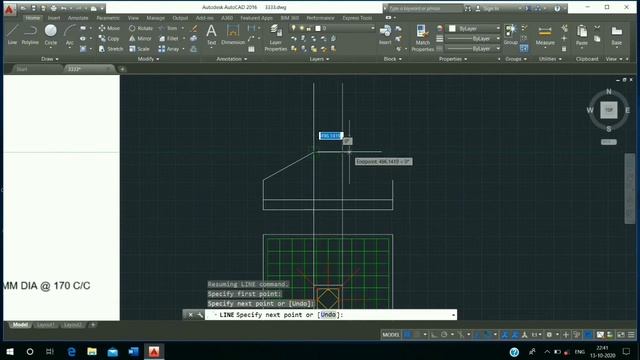This screenshot has height=360, width=640.
Task: Activate the Scale command
Action: coord(139,49)
